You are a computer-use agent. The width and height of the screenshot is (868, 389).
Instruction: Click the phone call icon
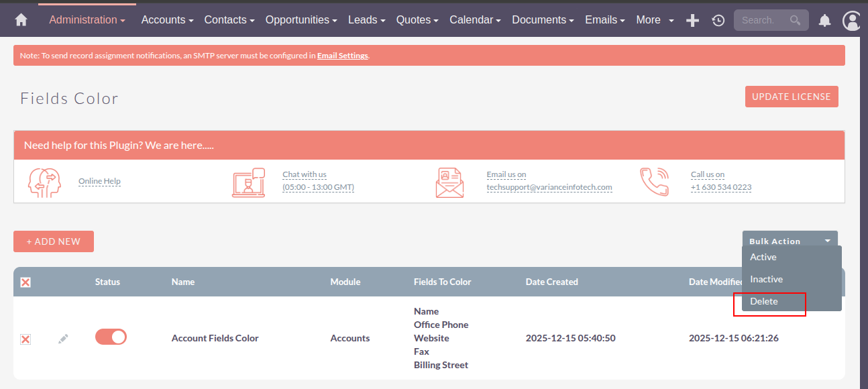tap(654, 182)
